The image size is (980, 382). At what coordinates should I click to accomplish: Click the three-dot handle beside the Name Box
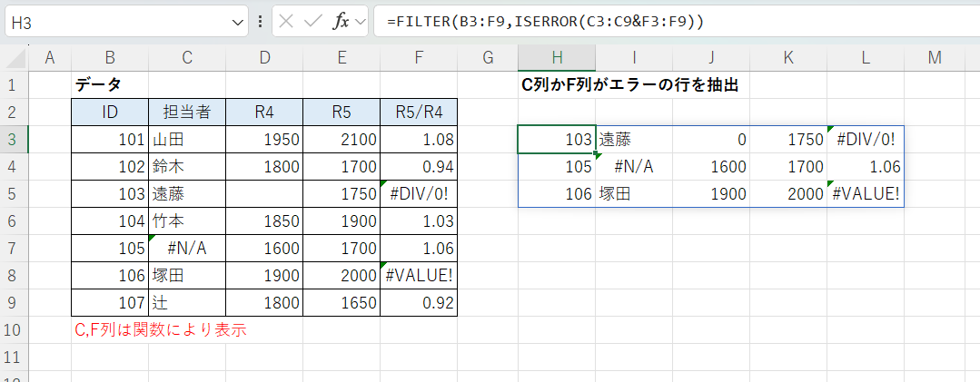(x=260, y=22)
